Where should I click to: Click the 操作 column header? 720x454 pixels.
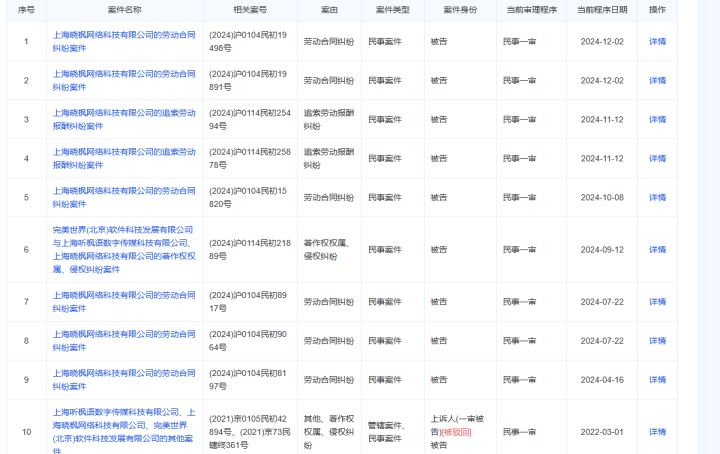tap(657, 10)
